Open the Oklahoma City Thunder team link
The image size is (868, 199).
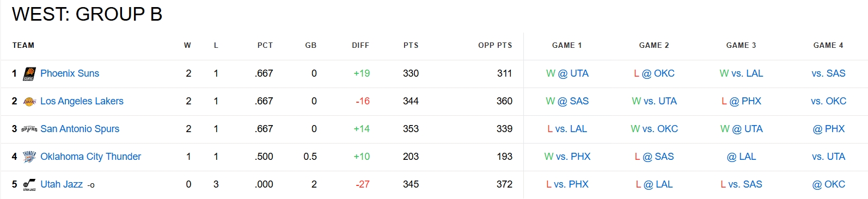tap(90, 157)
